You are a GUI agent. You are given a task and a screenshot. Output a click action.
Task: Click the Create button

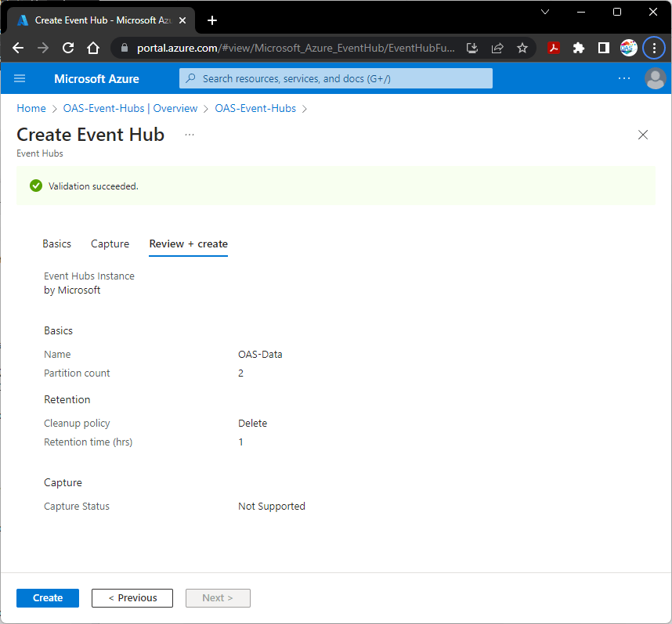pyautogui.click(x=47, y=597)
